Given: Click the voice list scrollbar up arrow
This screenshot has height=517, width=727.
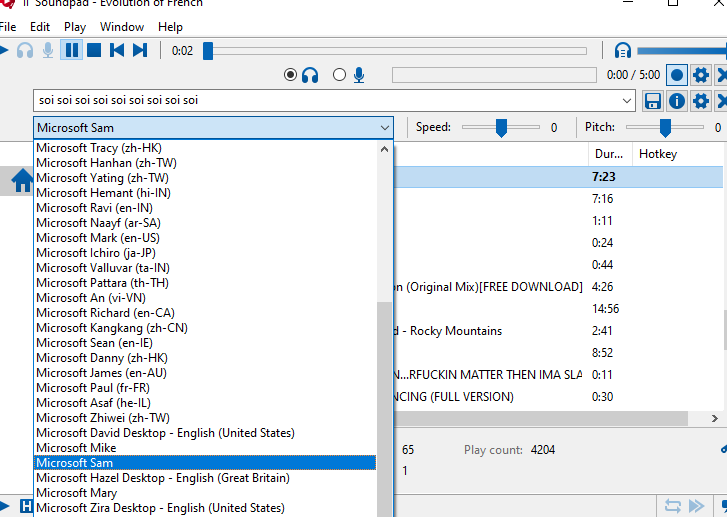Looking at the screenshot, I should point(384,149).
